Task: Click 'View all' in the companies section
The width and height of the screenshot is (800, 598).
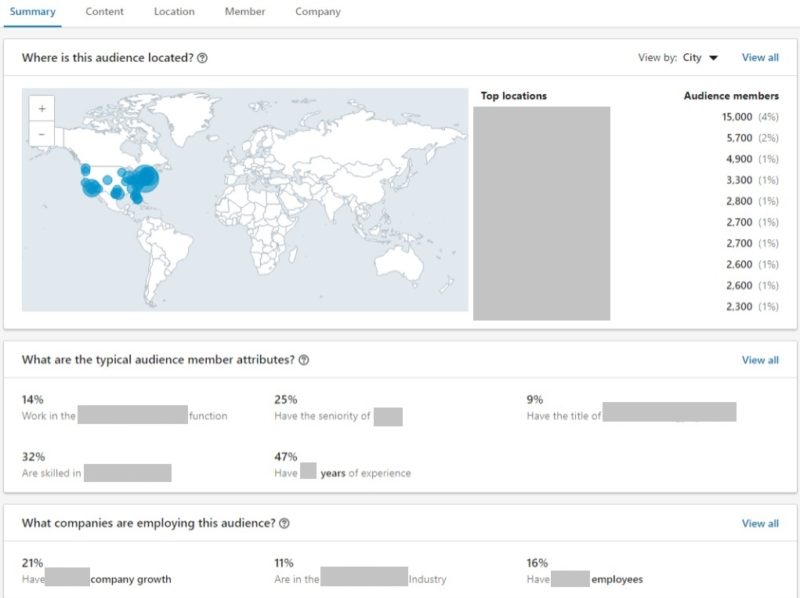Action: click(x=760, y=523)
